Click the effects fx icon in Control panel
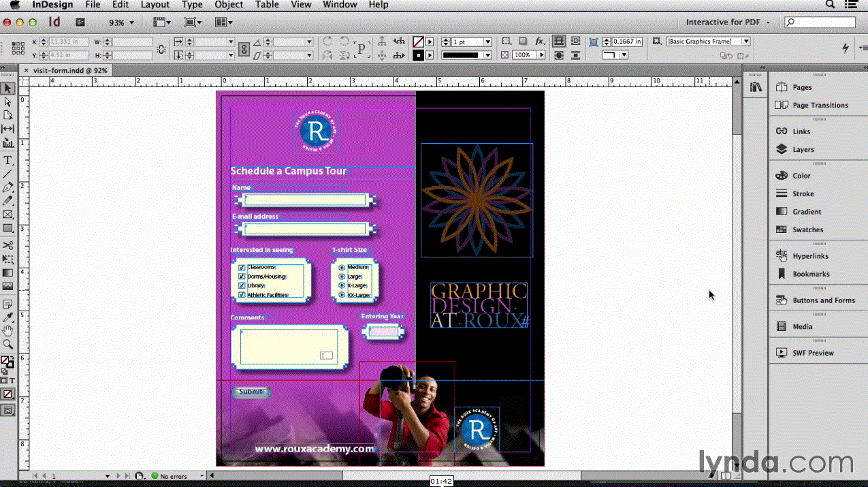 point(540,42)
